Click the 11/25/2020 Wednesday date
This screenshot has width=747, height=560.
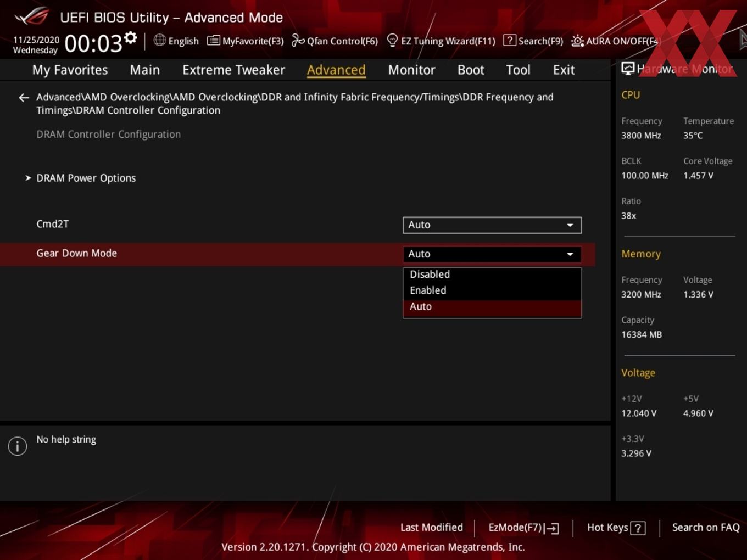click(x=36, y=45)
